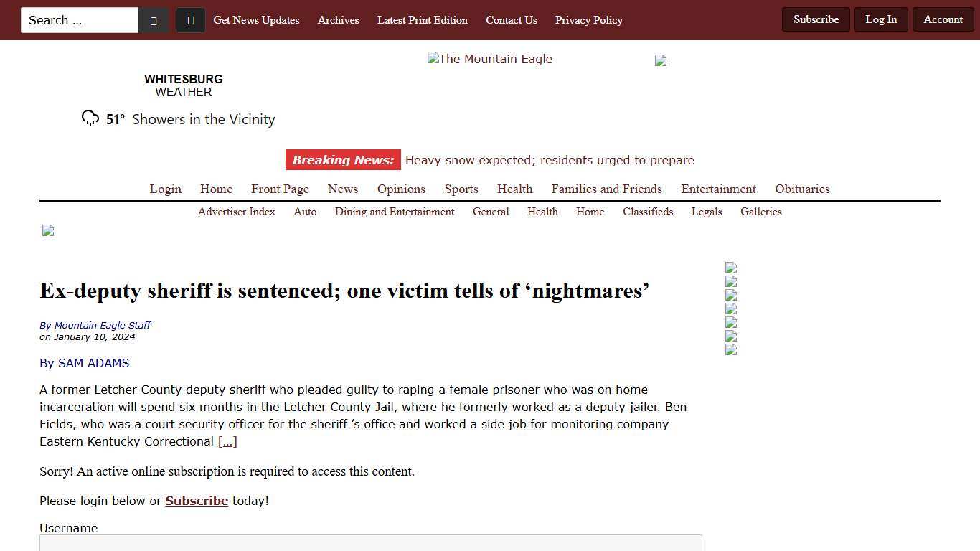This screenshot has height=551, width=980.
Task: Toggle the search display button
Action: click(x=154, y=19)
